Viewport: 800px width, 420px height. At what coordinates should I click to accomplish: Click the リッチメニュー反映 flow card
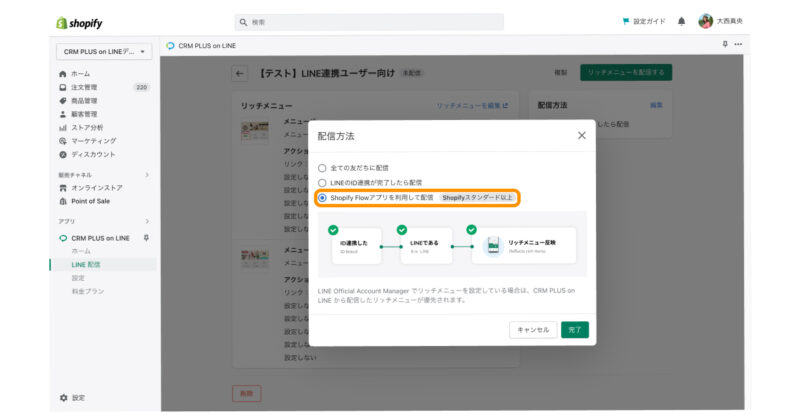524,246
